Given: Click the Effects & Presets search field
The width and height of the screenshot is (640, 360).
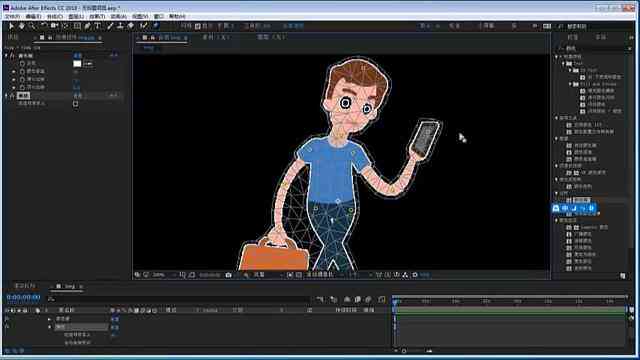Looking at the screenshot, I should point(594,48).
